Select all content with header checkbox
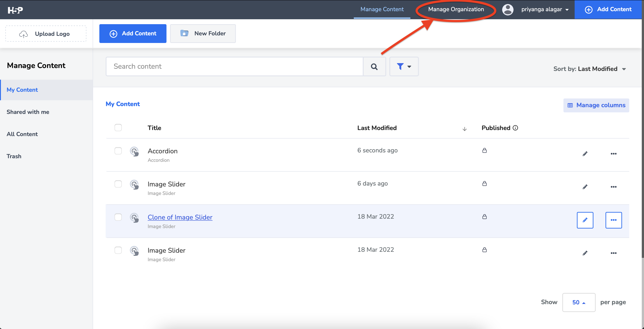Image resolution: width=644 pixels, height=329 pixels. [x=118, y=128]
